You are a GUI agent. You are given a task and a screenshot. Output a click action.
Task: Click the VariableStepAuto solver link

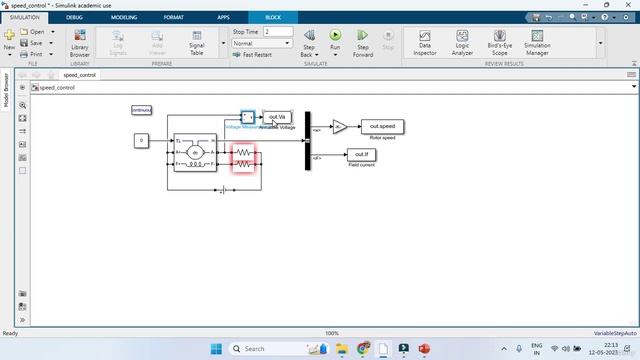pos(615,333)
